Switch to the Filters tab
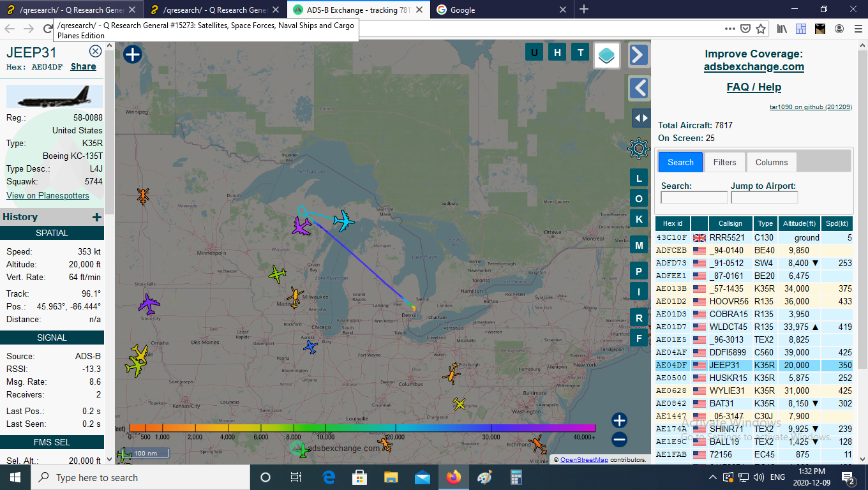The width and height of the screenshot is (868, 490). 724,162
